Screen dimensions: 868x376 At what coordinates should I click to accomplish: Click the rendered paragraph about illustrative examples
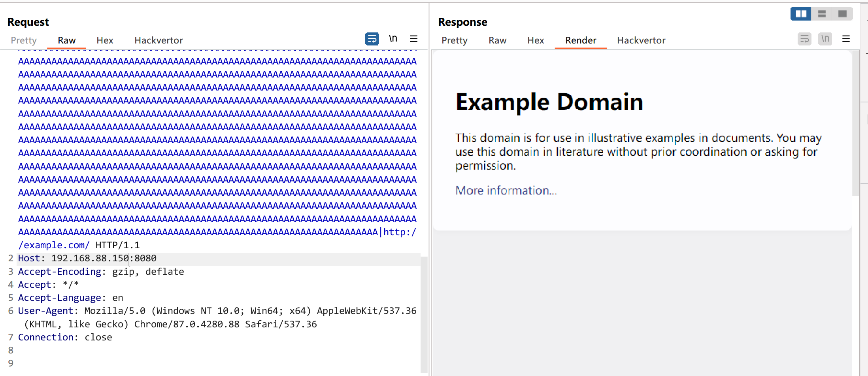point(638,152)
